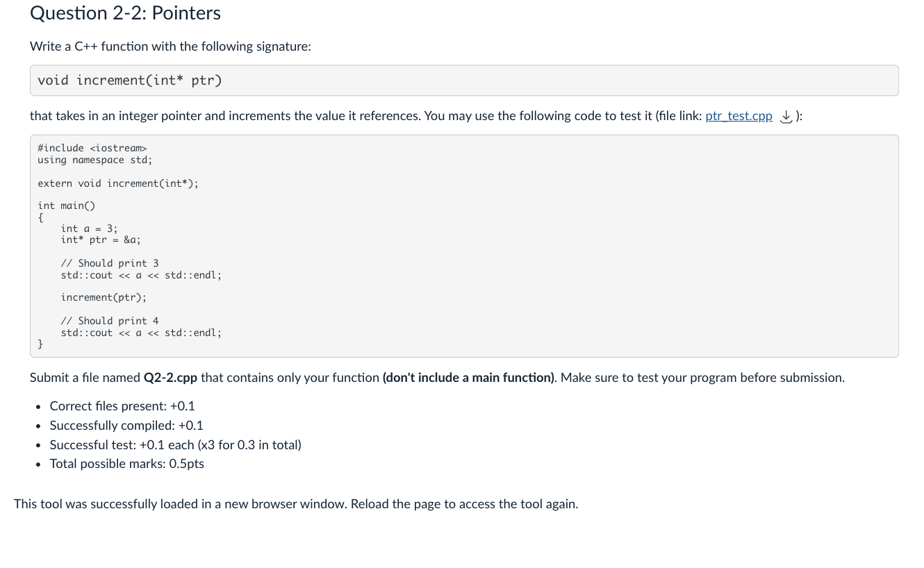Click the download icon beside ptr_test.cpp

(x=786, y=117)
